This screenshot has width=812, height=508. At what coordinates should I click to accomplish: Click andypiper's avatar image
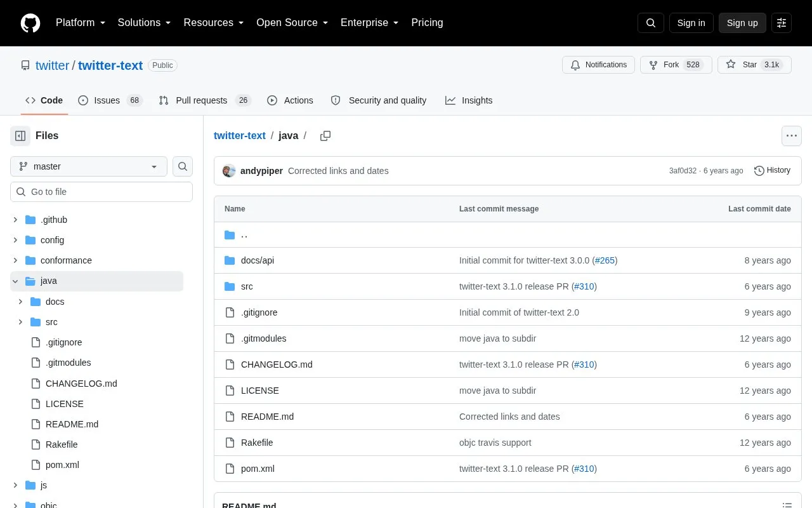[229, 171]
